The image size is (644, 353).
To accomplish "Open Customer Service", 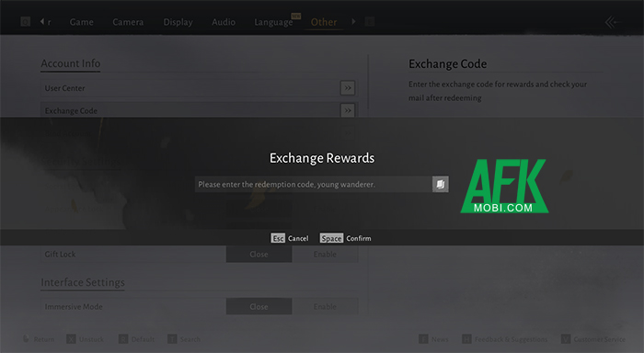I will tap(600, 339).
